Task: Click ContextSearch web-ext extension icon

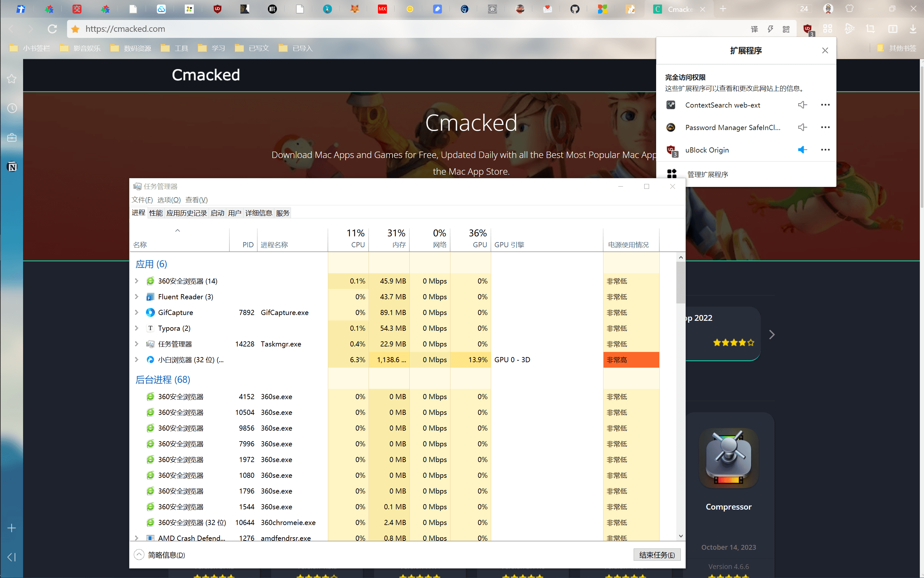Action: (x=671, y=105)
